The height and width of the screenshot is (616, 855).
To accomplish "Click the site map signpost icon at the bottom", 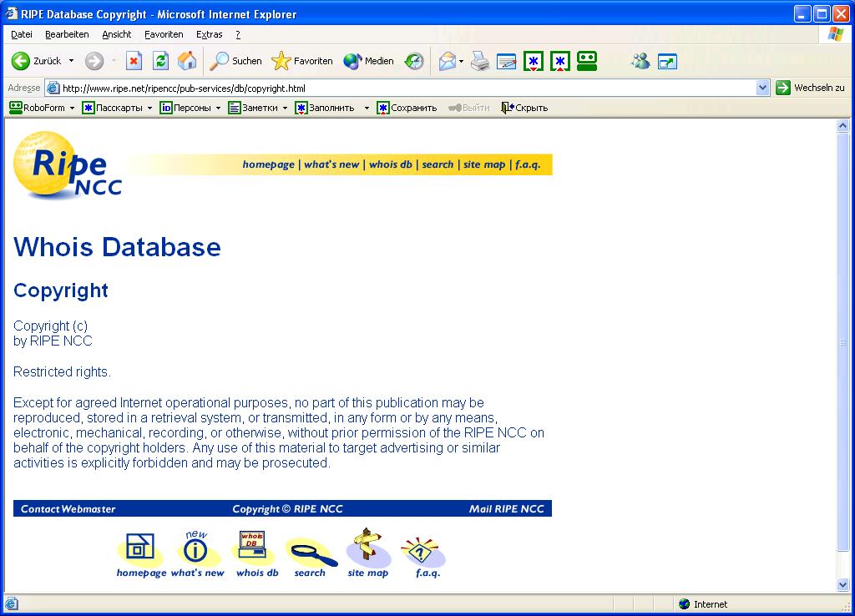I will coord(368,547).
